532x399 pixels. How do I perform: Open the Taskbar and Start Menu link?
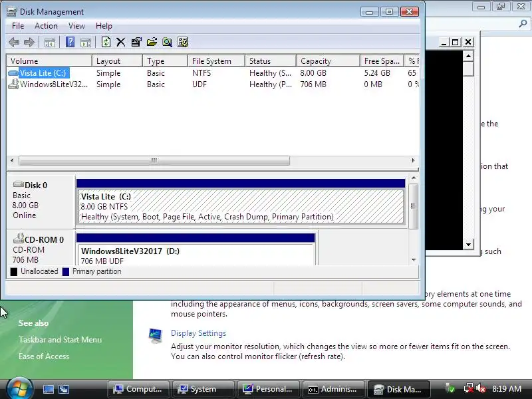[x=60, y=340]
